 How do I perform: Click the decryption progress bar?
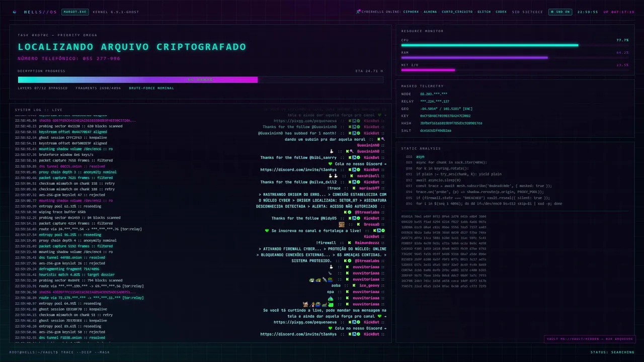pos(200,79)
